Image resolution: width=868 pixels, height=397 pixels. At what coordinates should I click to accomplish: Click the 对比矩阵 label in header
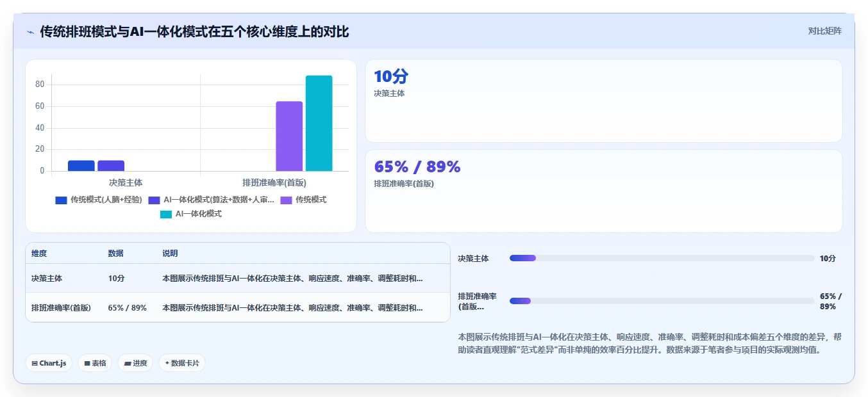(824, 31)
